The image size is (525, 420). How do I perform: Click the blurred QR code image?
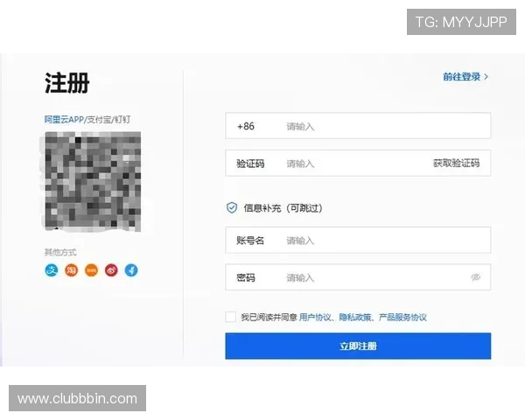pyautogui.click(x=93, y=181)
